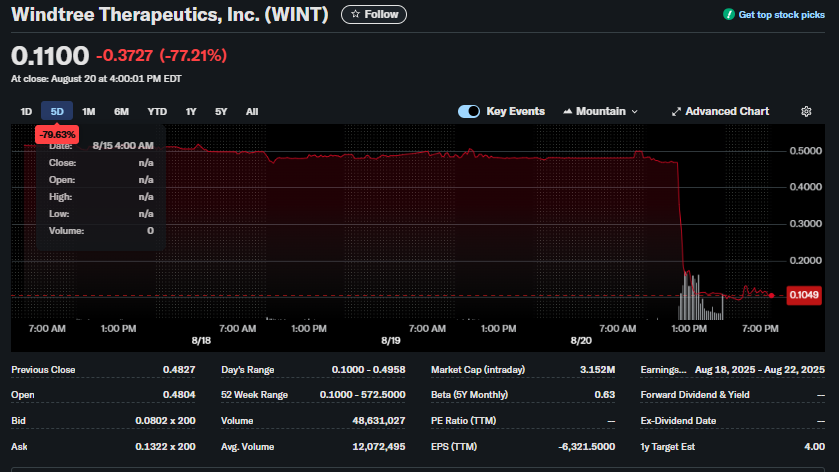This screenshot has width=839, height=472.
Task: Click Earnings date Aug 18, 2025 - Aug 22, 2025
Action: coord(760,370)
